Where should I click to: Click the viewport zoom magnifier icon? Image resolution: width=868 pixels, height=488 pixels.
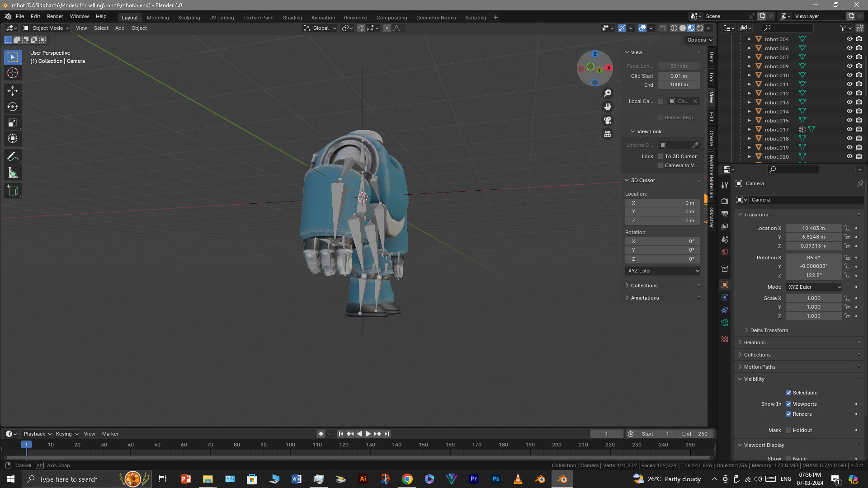608,93
